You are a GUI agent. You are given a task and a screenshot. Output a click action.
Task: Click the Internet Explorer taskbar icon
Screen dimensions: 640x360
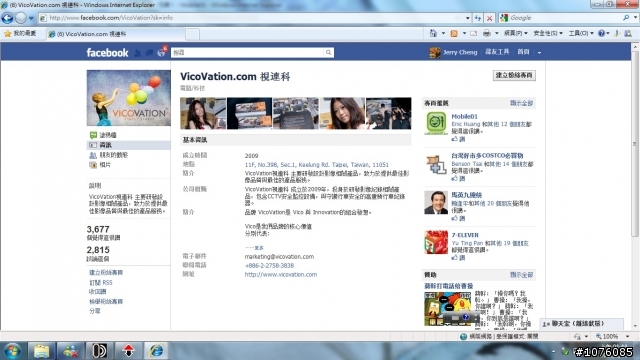(156, 351)
